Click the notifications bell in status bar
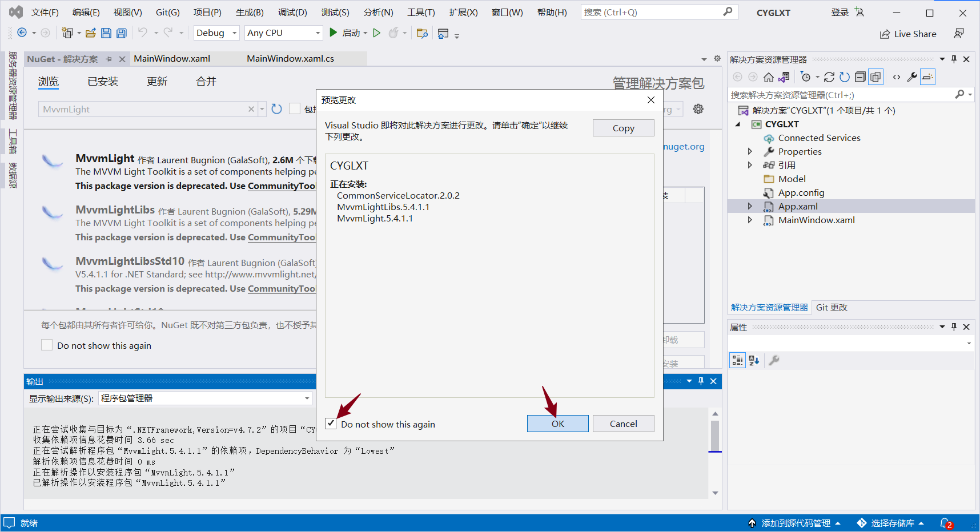The image size is (980, 532). click(945, 523)
